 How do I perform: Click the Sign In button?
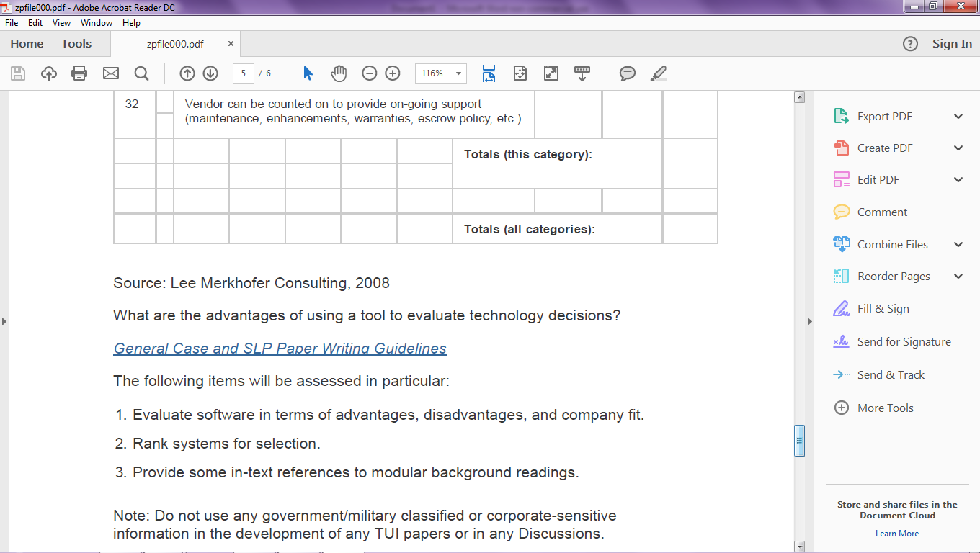(951, 44)
